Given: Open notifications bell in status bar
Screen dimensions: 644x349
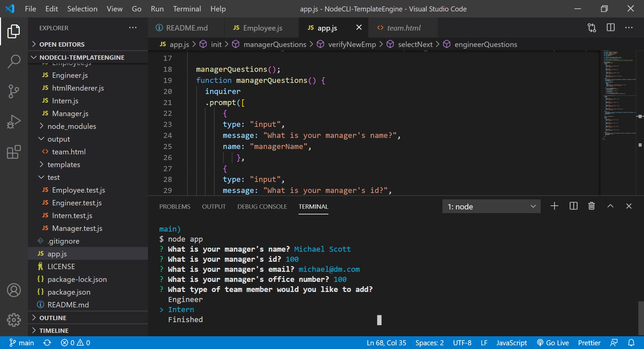Looking at the screenshot, I should pyautogui.click(x=631, y=343).
